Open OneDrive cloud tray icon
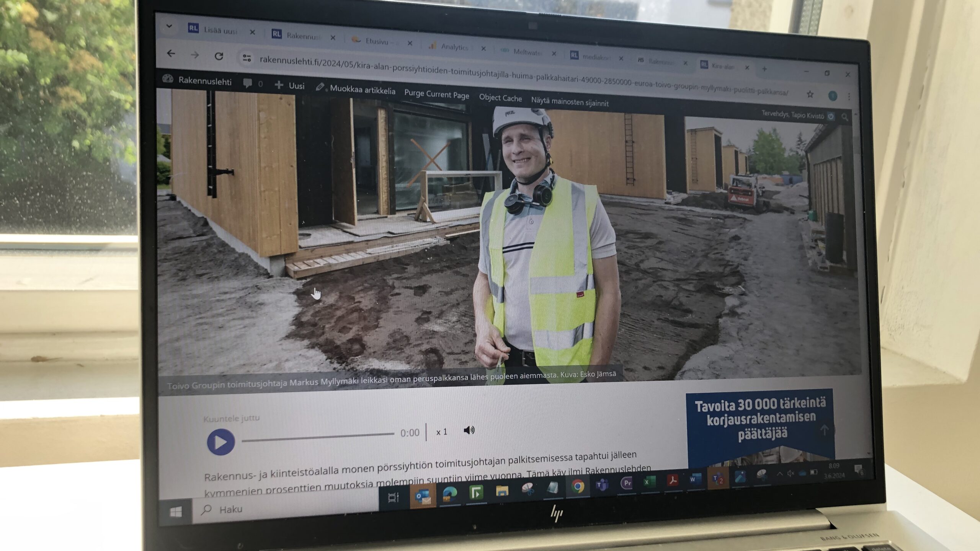 tap(802, 473)
